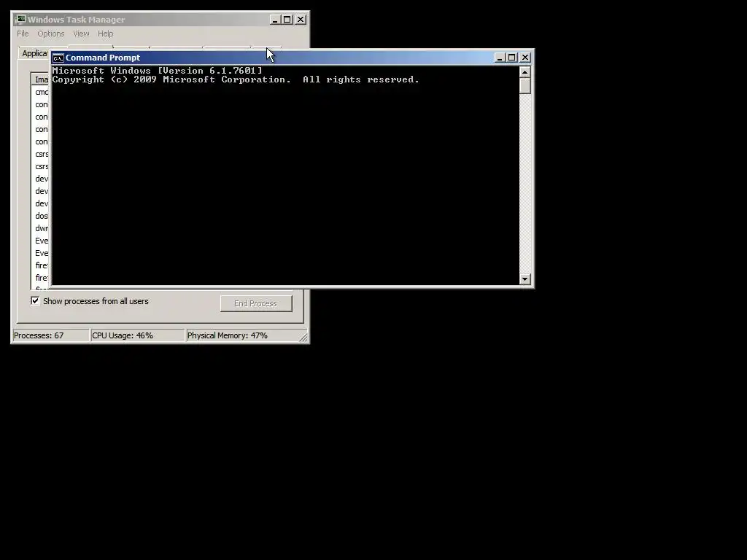Image resolution: width=747 pixels, height=560 pixels.
Task: Click the Task Manager resize grip corner
Action: point(303,337)
